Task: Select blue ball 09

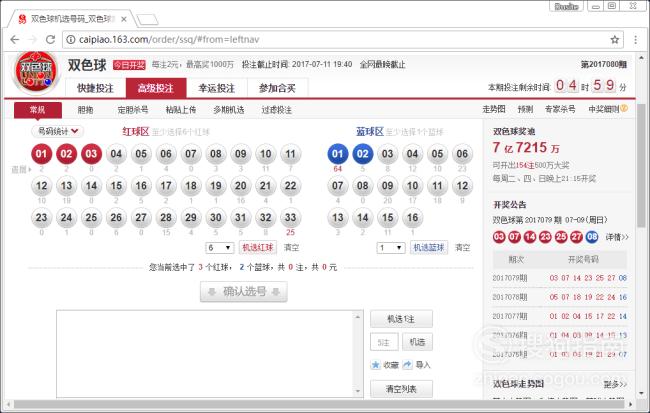Action: (388, 186)
